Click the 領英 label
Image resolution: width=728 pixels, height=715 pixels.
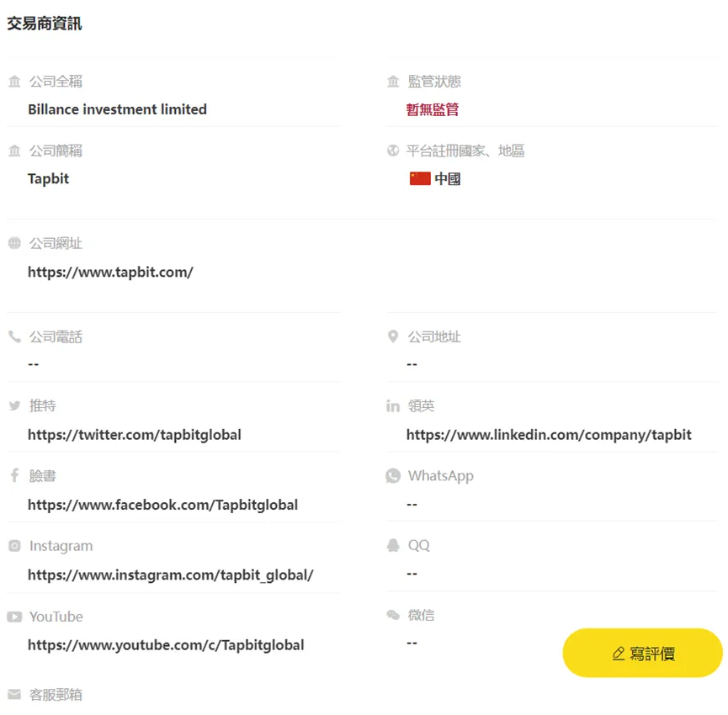click(x=421, y=406)
